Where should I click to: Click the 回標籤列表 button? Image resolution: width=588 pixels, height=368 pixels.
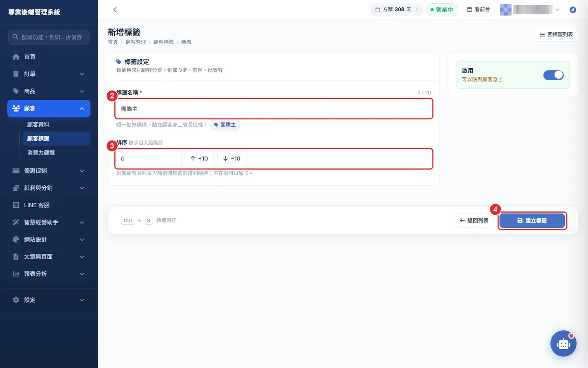(556, 34)
